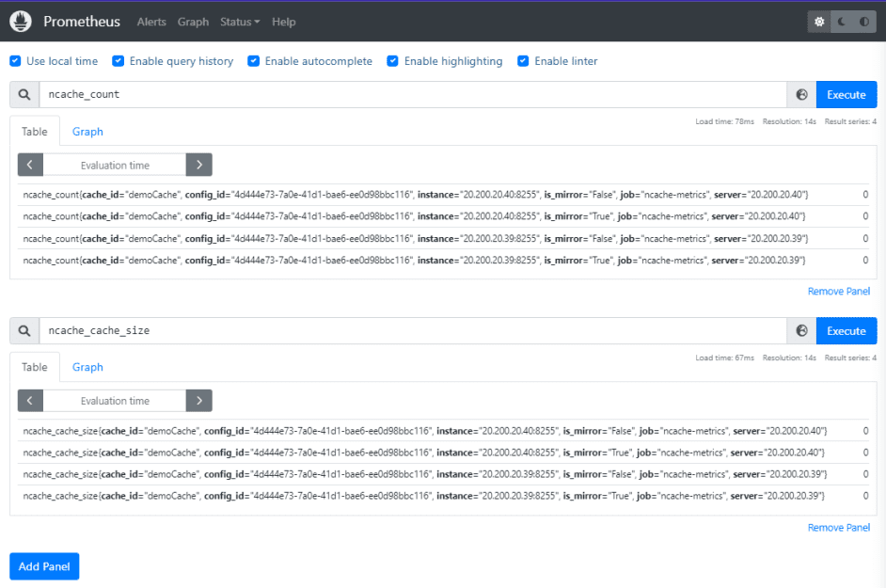Viewport: 886px width, 588px height.
Task: Select browser-preferred theme half-circle icon
Action: pos(864,22)
